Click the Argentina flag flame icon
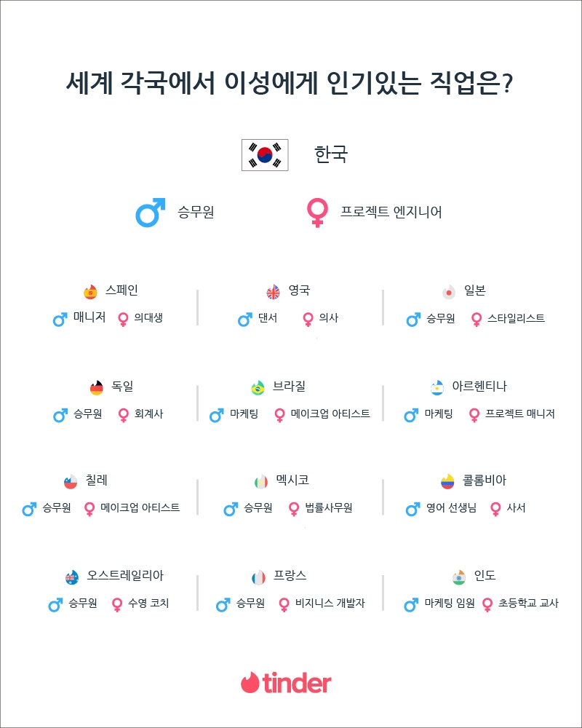The image size is (582, 728). tap(436, 387)
